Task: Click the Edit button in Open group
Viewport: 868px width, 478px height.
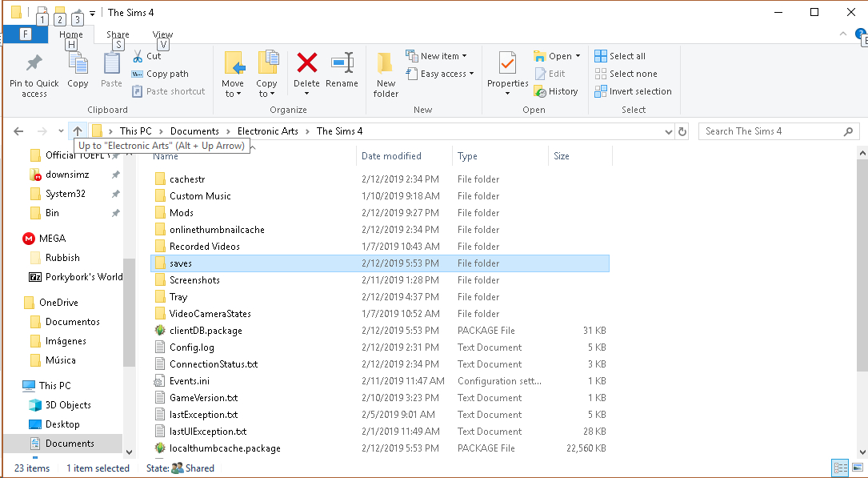Action: pos(550,74)
